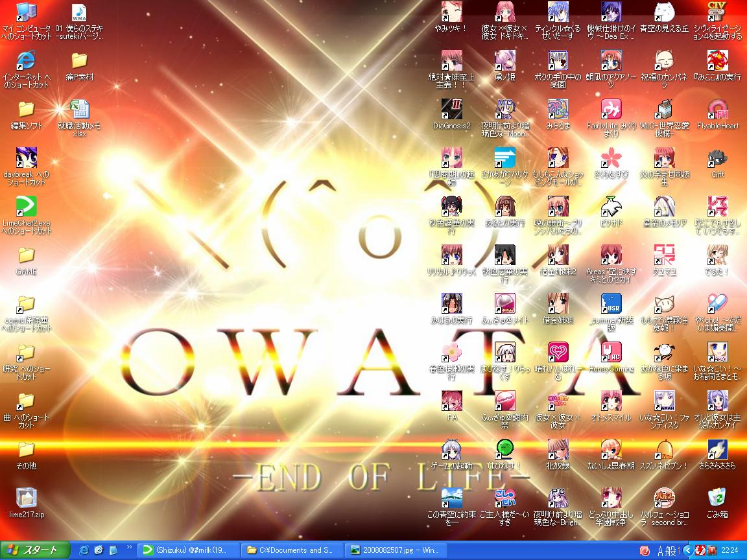This screenshot has height=560, width=747.
Task: Select the インターネット shortcut icon on desktop
Action: click(26, 61)
